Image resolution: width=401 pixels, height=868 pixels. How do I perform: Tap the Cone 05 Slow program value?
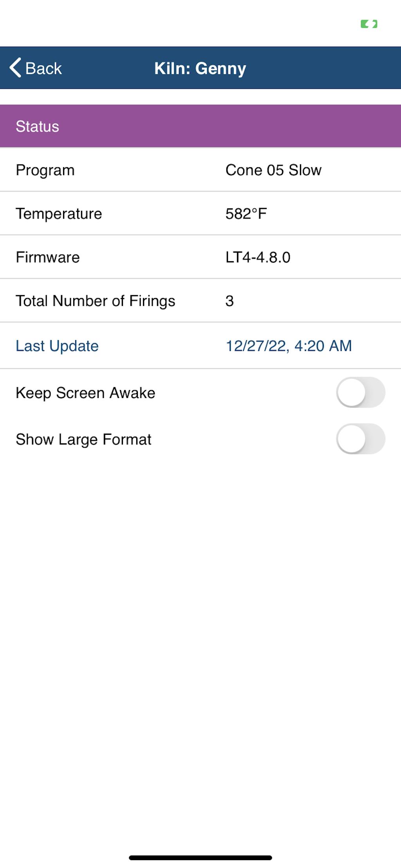[x=273, y=170]
